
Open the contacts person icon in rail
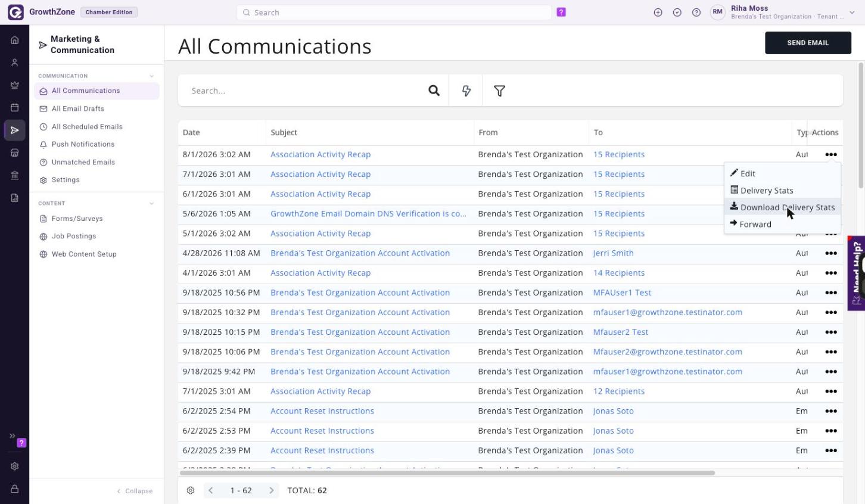(15, 63)
